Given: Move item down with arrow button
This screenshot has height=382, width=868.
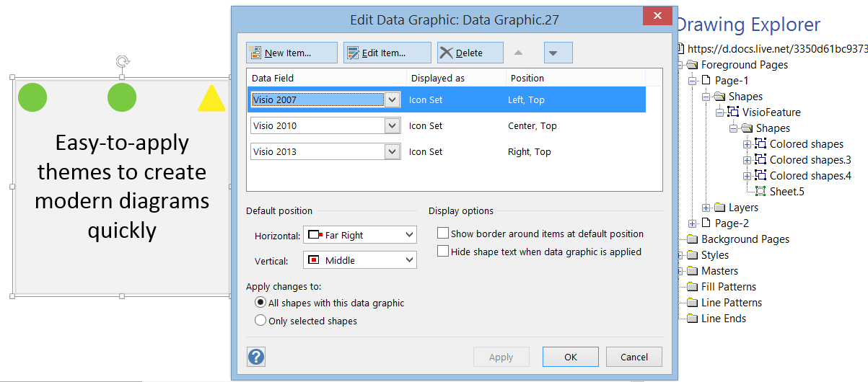Looking at the screenshot, I should (553, 53).
